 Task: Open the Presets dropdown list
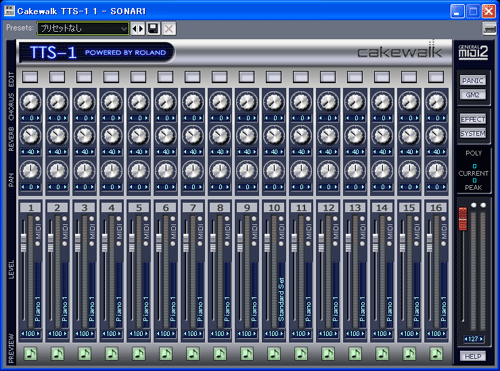(83, 29)
